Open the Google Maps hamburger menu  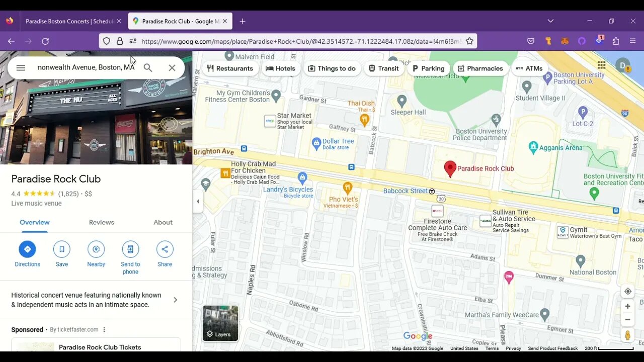[21, 68]
